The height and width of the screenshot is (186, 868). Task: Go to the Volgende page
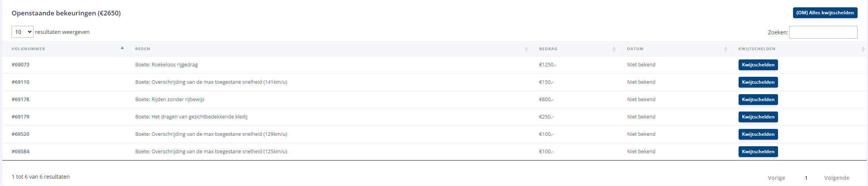pyautogui.click(x=836, y=178)
